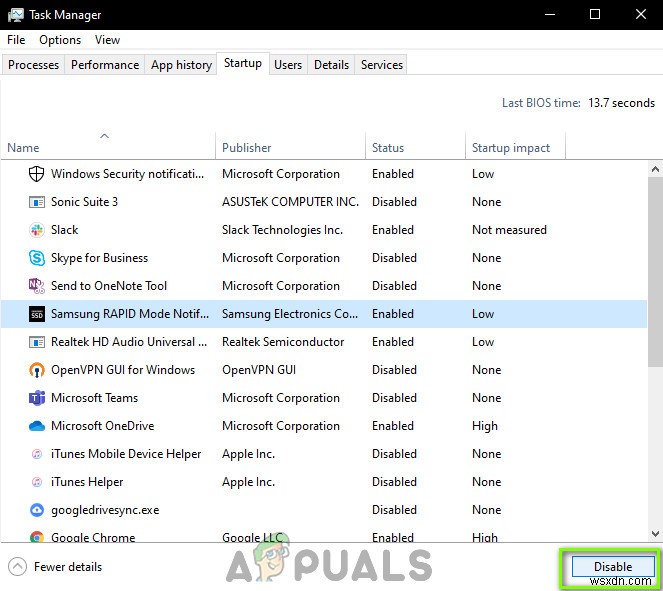This screenshot has height=591, width=663.
Task: Sort by Status column header
Action: [415, 147]
